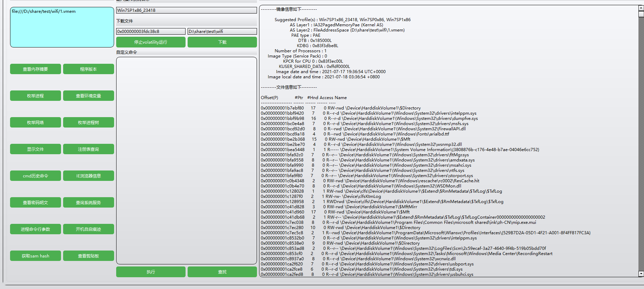The width and height of the screenshot is (644, 289).
Task: Click the Offset(P) column header
Action: coord(269,98)
